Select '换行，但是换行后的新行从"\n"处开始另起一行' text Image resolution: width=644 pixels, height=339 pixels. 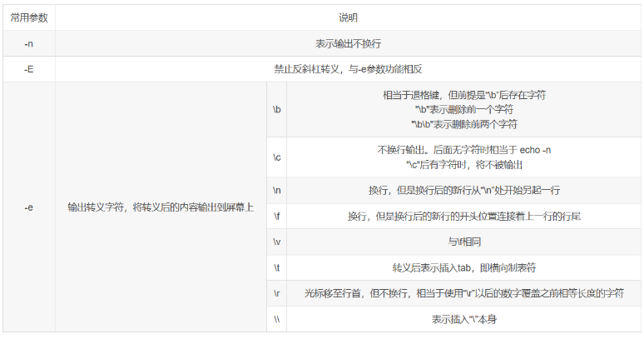coord(464,190)
